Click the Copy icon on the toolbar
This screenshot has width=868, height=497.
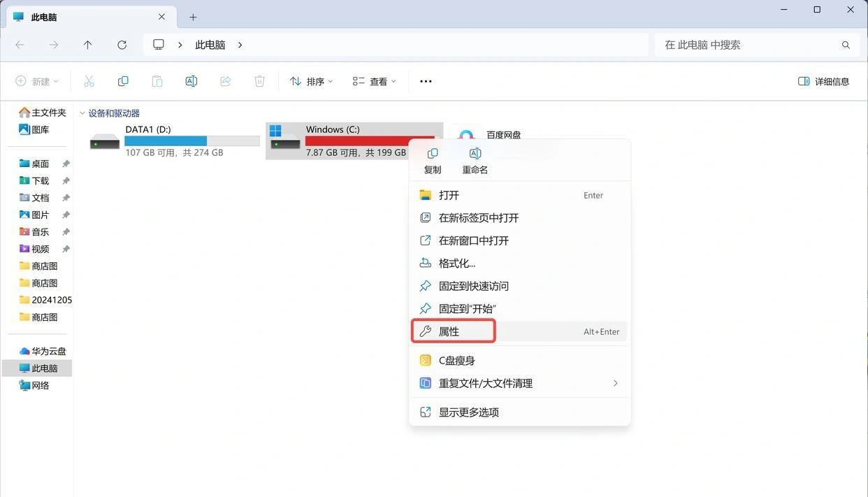coord(123,81)
